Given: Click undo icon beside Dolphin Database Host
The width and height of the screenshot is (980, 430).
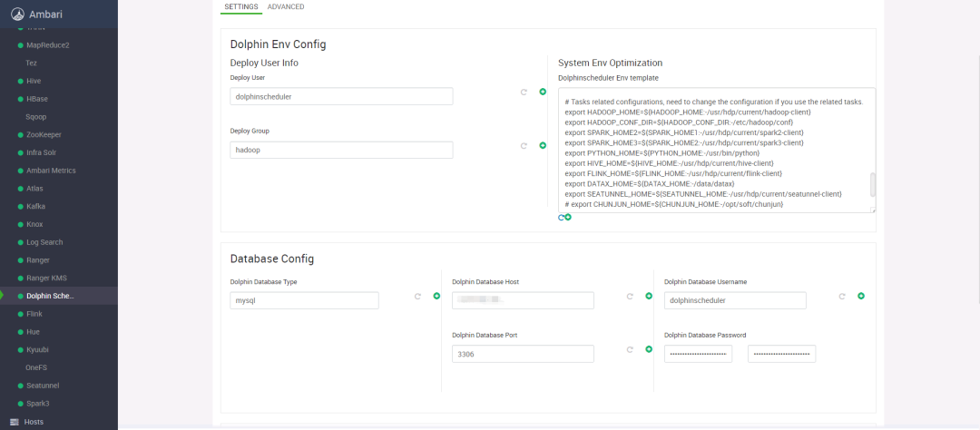Looking at the screenshot, I should click(x=630, y=297).
